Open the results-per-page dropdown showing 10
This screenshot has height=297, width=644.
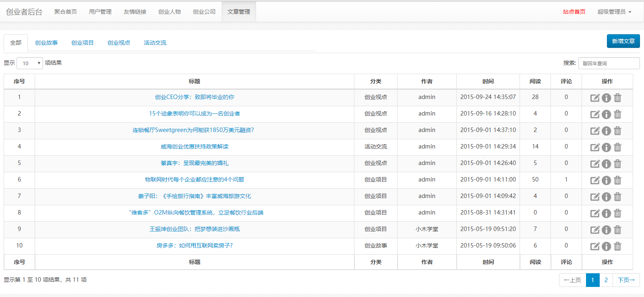[30, 63]
